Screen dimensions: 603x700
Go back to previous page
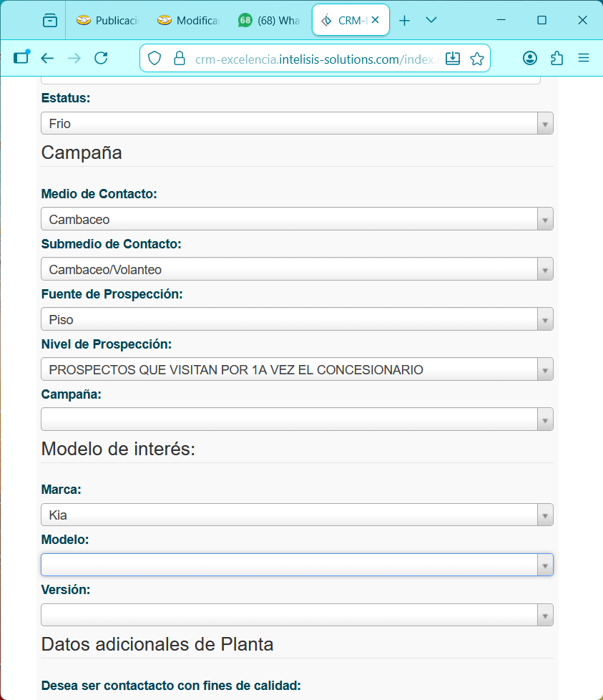[x=48, y=59]
